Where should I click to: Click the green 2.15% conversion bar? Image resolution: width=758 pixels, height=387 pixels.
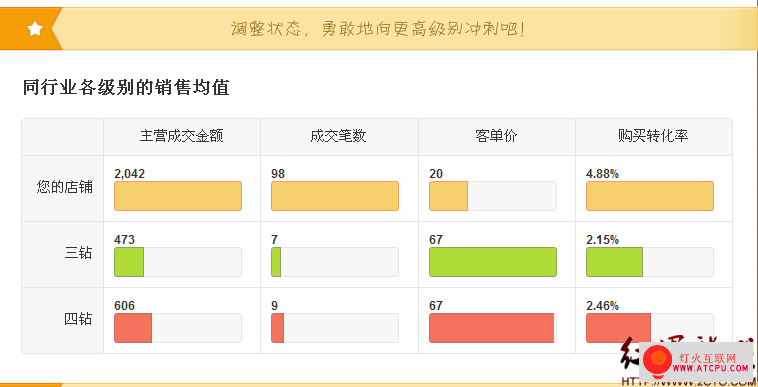(x=614, y=262)
